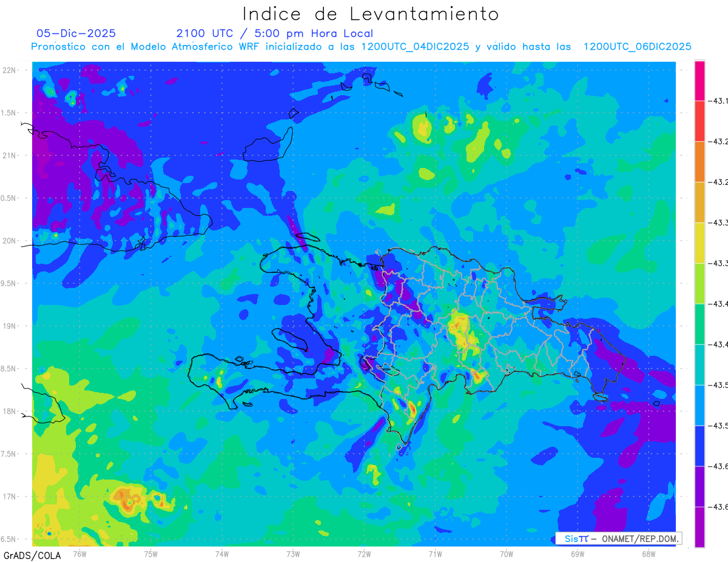Image resolution: width=728 pixels, height=562 pixels.
Task: Click the '75W' longitude label
Action: coord(151,554)
